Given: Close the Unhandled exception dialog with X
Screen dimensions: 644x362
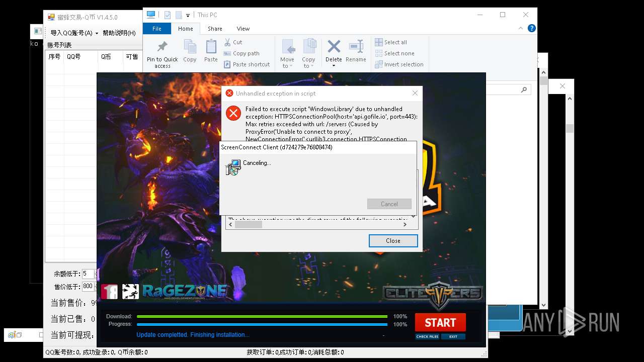Looking at the screenshot, I should 415,93.
